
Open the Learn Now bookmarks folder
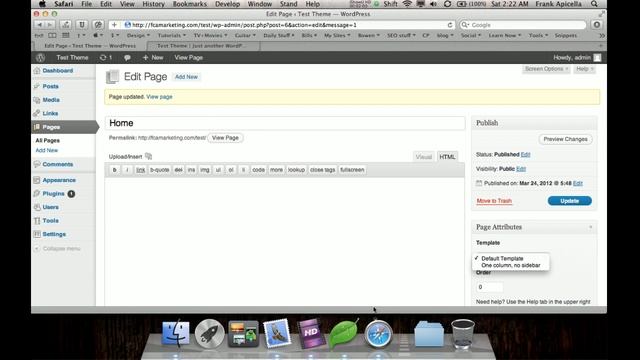click(504, 36)
